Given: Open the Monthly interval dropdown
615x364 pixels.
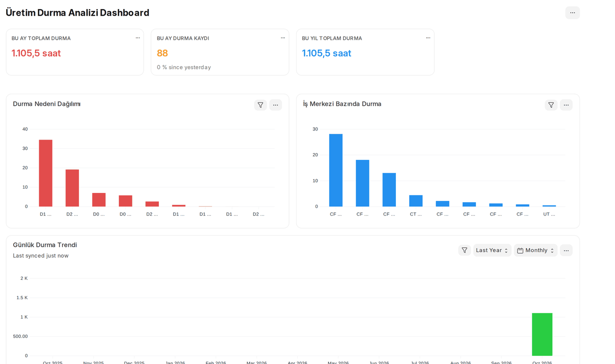Looking at the screenshot, I should click(x=536, y=250).
